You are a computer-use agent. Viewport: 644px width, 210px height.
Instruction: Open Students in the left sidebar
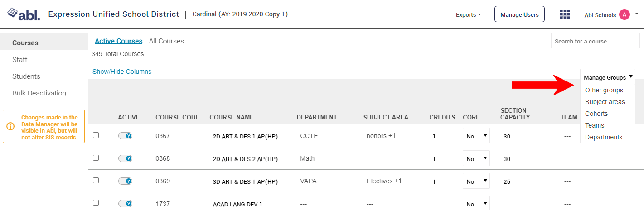pyautogui.click(x=26, y=76)
